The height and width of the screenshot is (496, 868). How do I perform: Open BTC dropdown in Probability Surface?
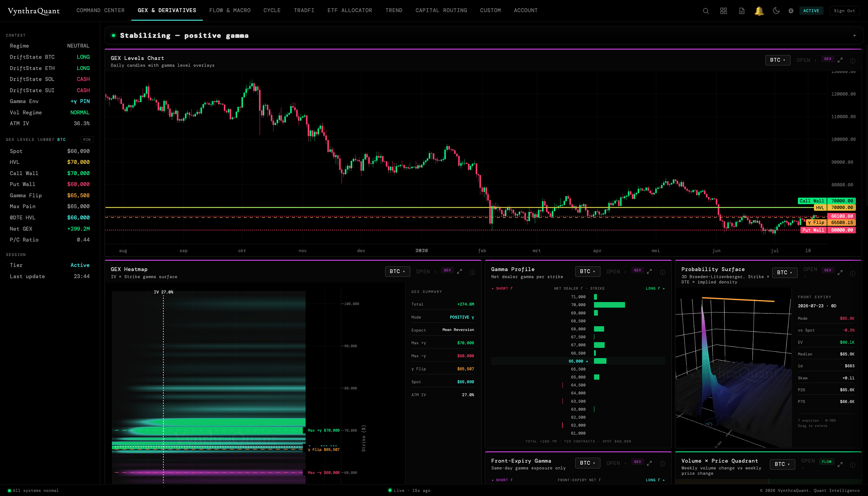784,272
